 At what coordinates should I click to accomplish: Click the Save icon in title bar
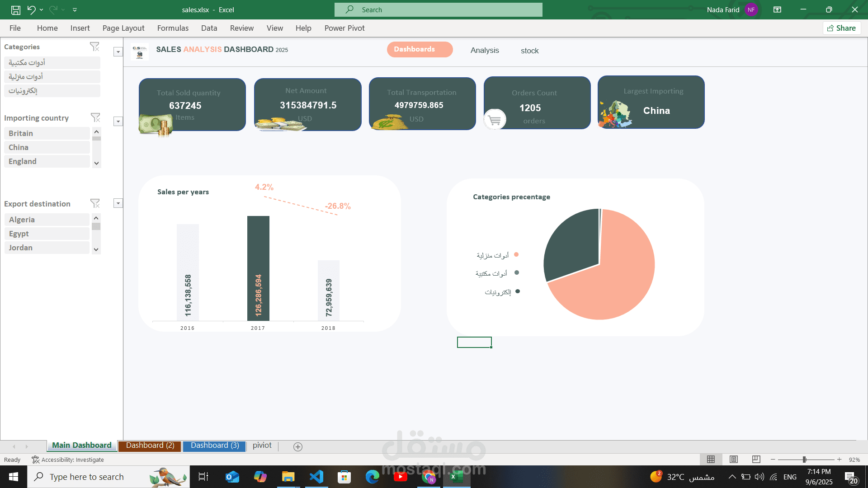[x=16, y=9]
